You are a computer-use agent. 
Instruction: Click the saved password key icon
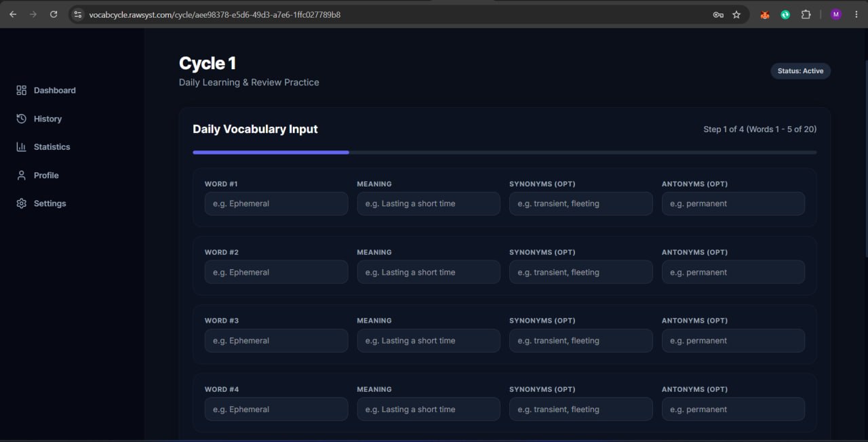[718, 14]
